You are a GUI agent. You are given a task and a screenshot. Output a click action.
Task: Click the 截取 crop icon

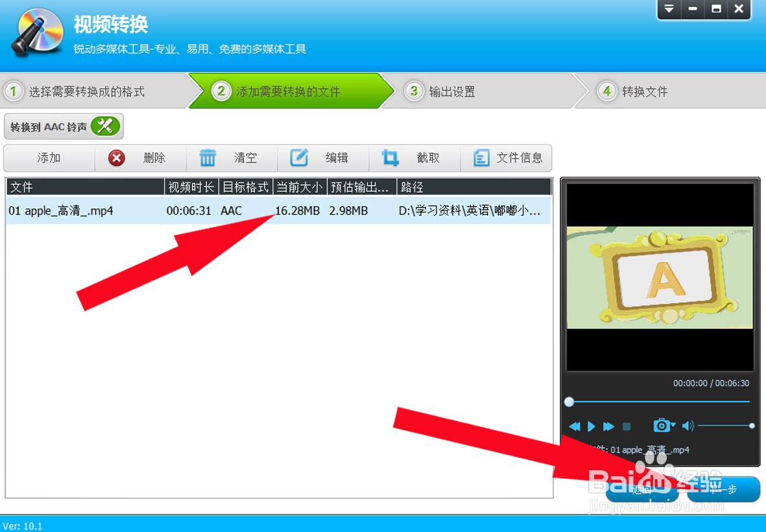(x=390, y=158)
